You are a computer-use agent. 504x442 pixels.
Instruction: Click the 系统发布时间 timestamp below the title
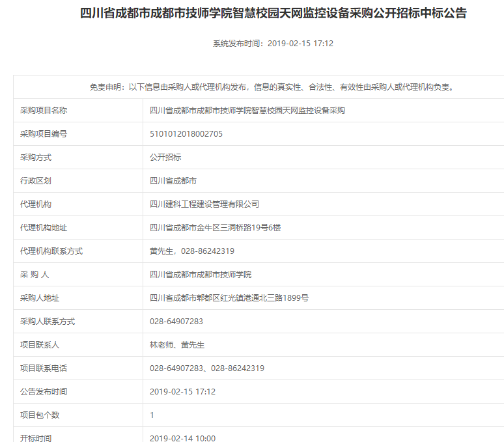coord(273,44)
